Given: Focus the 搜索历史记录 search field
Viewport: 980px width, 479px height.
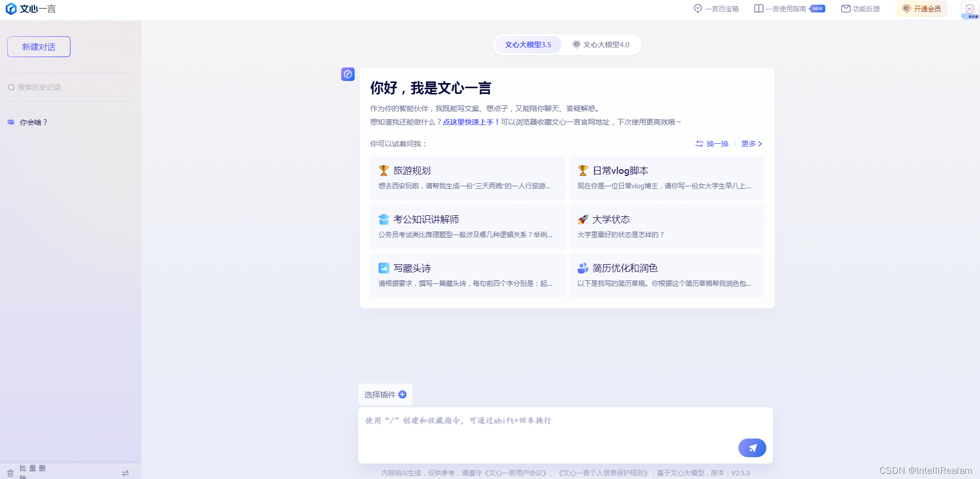Looking at the screenshot, I should tap(69, 87).
